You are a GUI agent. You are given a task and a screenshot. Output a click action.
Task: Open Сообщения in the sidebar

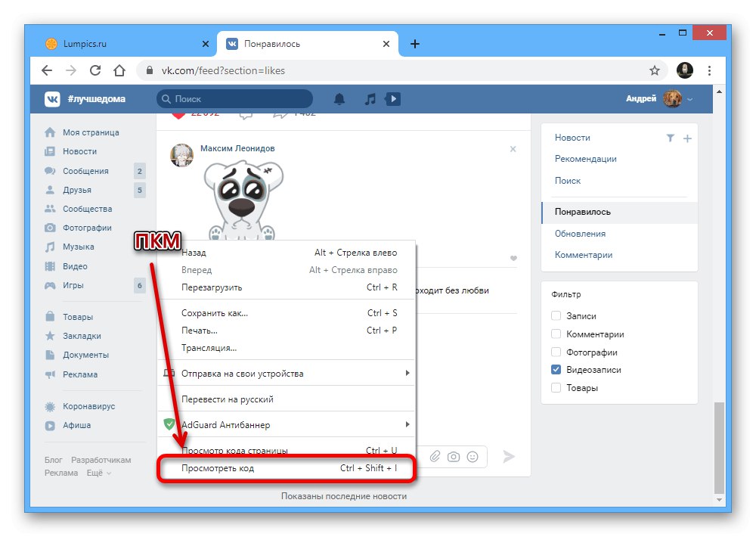85,171
